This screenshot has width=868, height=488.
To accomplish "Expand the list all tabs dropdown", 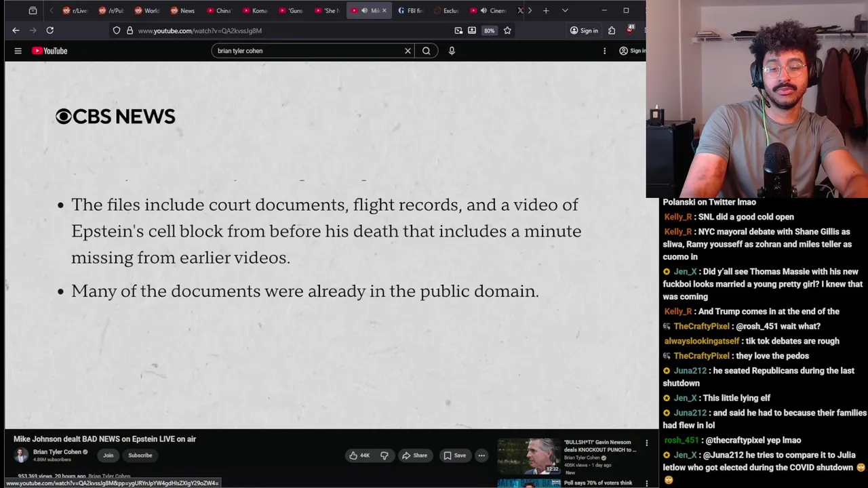I will (565, 11).
